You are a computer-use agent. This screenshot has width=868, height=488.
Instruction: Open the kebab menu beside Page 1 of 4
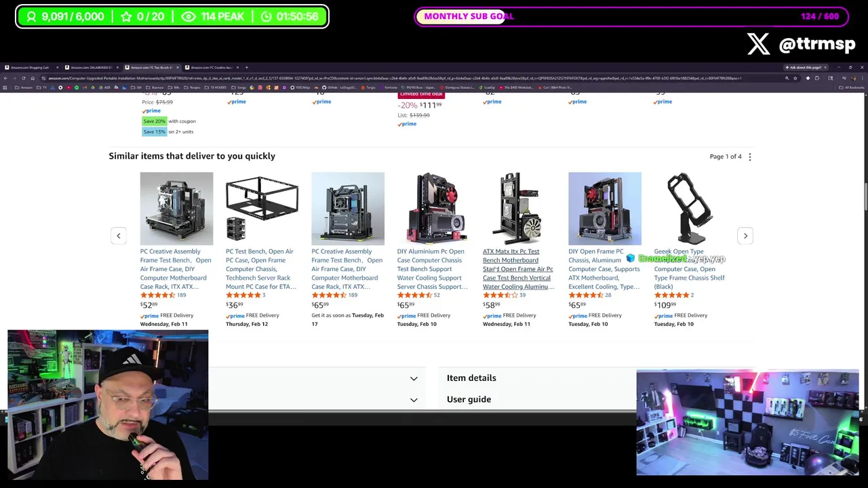click(749, 157)
